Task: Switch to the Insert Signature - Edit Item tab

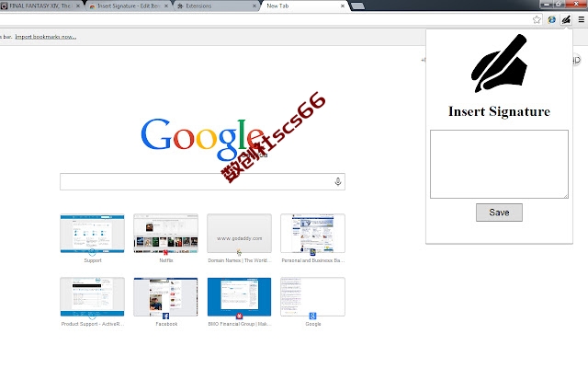Action: point(129,6)
